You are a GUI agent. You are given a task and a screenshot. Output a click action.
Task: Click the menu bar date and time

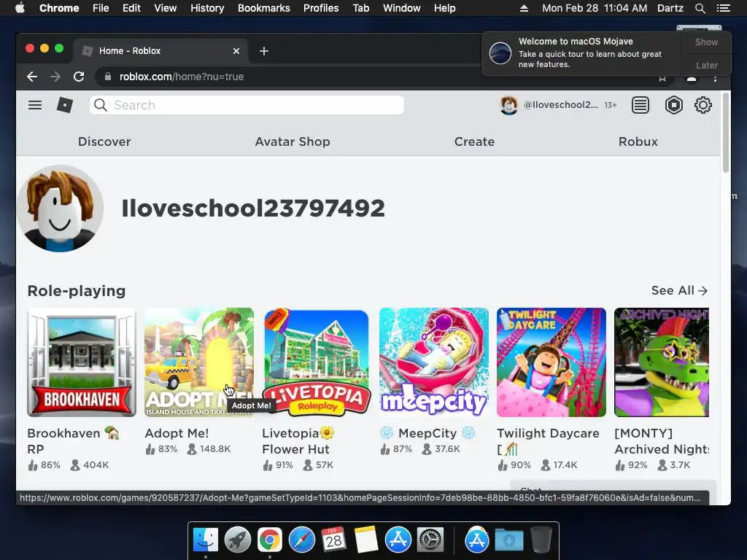tap(595, 8)
